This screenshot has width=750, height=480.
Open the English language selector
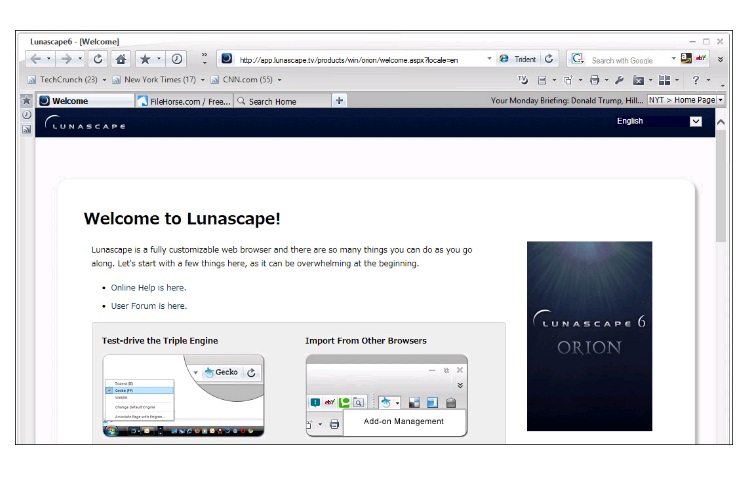click(x=659, y=121)
